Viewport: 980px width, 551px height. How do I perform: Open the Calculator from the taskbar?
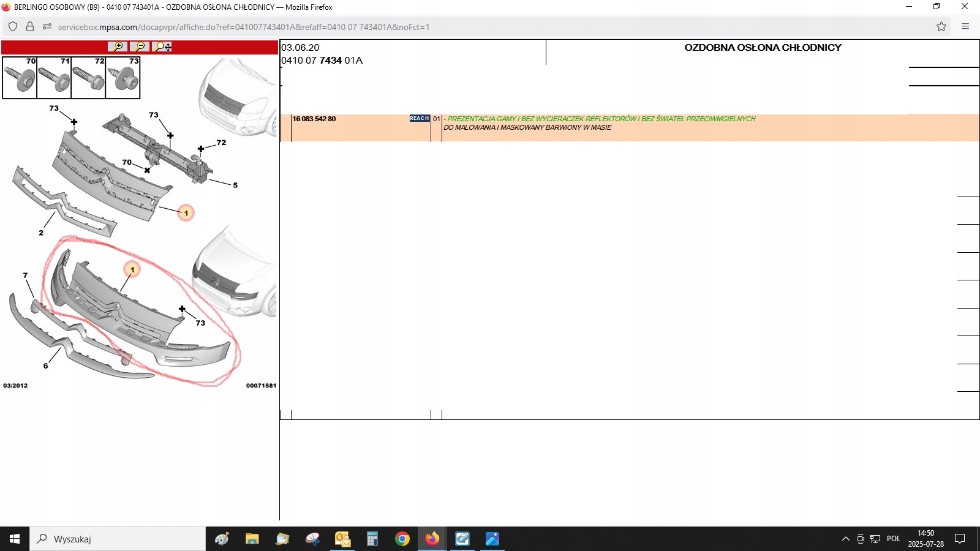(x=372, y=539)
